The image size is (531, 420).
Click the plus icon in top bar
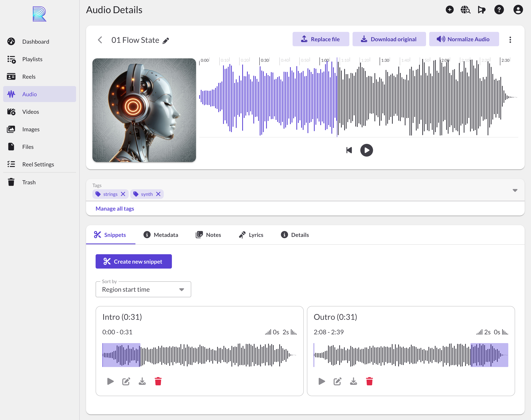point(450,10)
